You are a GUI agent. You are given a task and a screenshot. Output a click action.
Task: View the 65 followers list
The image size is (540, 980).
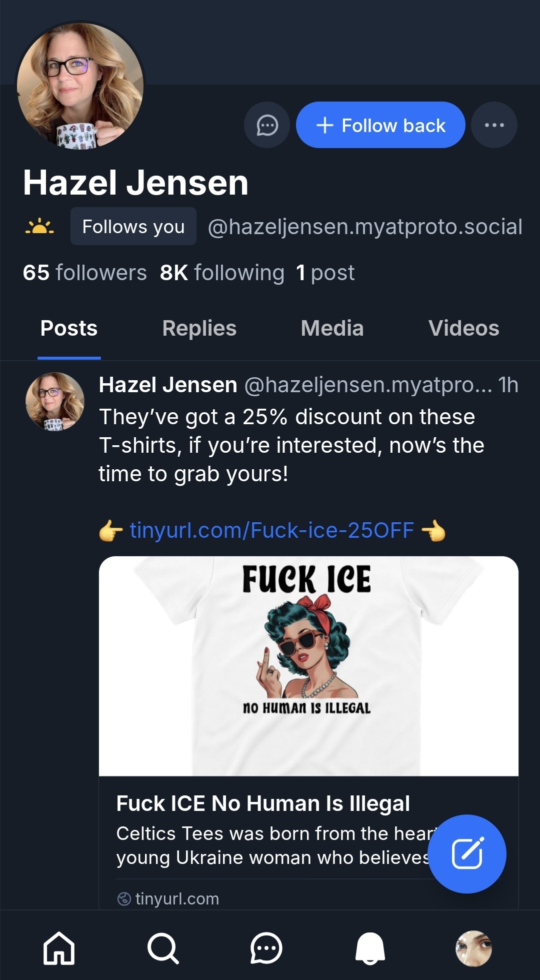point(84,273)
